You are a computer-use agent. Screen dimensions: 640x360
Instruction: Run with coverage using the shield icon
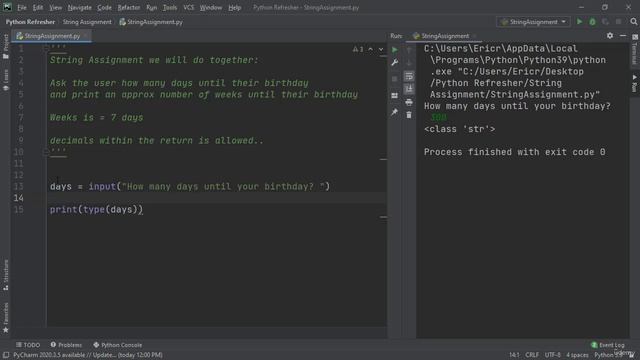coord(605,22)
